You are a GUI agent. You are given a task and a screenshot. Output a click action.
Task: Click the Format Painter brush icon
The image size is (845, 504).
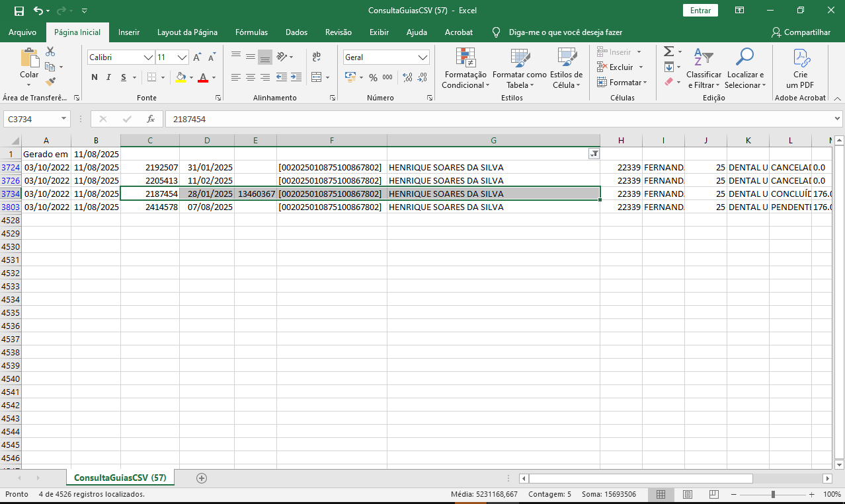point(50,82)
